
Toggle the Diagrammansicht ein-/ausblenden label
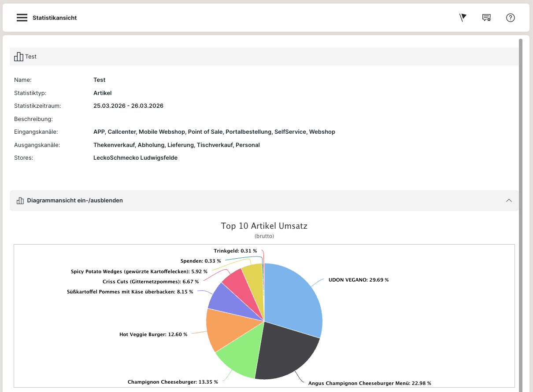(x=75, y=201)
